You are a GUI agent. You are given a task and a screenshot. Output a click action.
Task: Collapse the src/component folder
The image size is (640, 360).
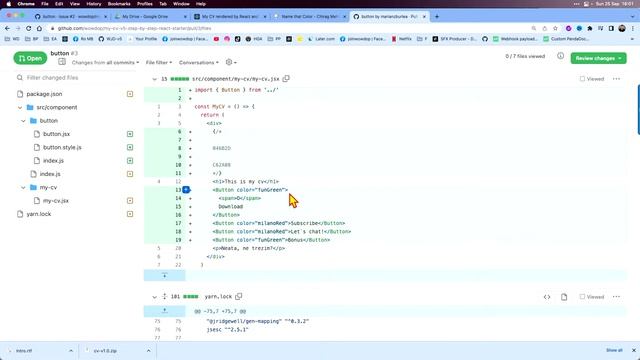tap(20, 107)
